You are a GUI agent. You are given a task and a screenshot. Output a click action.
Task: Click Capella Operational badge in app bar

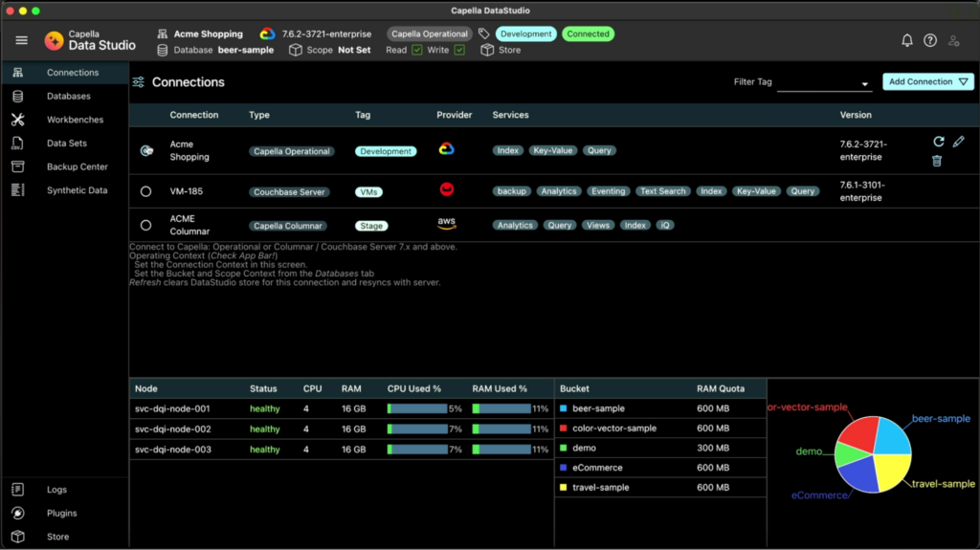pyautogui.click(x=430, y=33)
